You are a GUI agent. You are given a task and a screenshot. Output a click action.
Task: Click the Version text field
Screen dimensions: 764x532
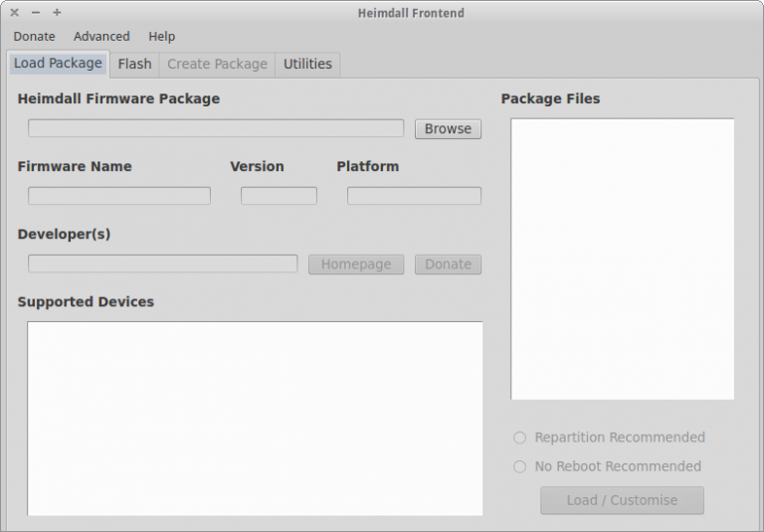click(x=279, y=196)
